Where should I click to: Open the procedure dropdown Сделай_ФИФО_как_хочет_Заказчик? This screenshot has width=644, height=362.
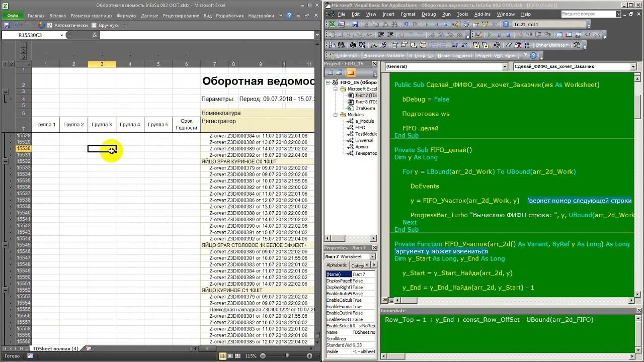[x=633, y=66]
